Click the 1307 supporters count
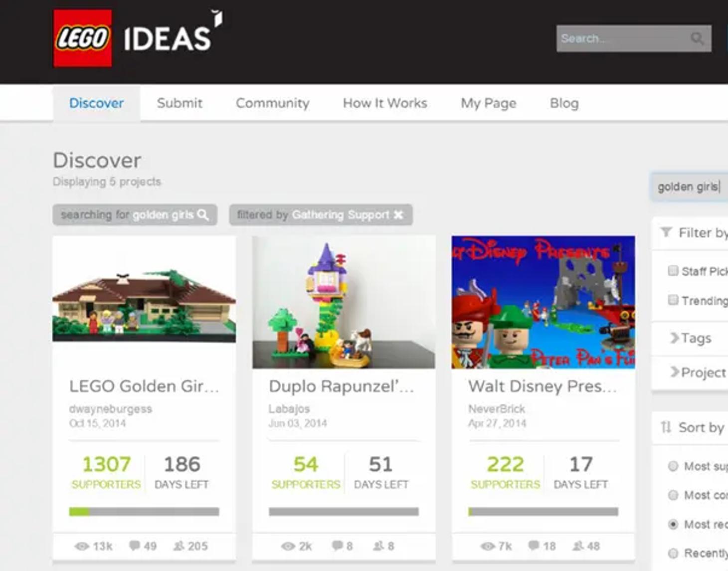728x571 pixels. click(107, 464)
